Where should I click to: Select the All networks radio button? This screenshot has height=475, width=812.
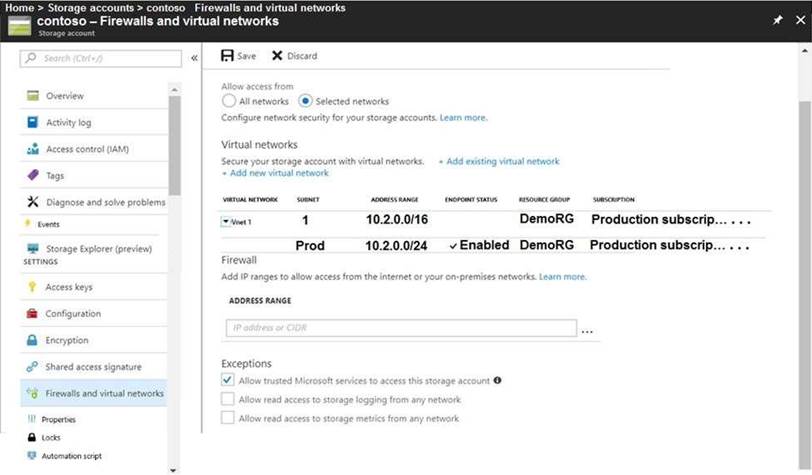click(x=228, y=102)
